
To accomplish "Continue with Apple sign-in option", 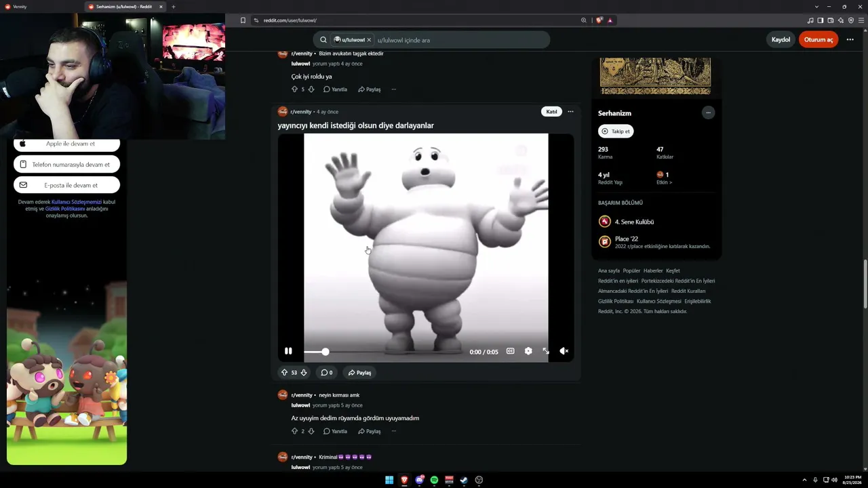I will [66, 144].
